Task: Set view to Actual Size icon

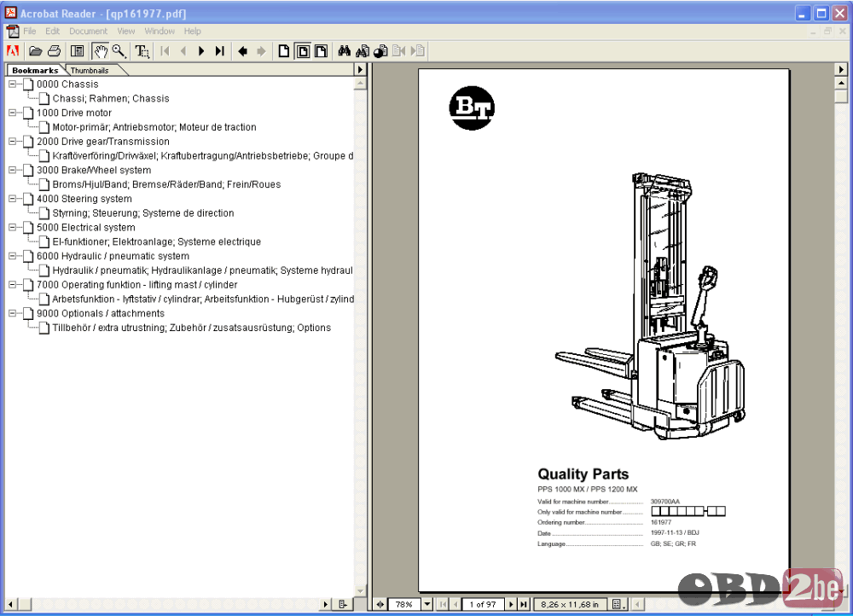Action: click(284, 51)
